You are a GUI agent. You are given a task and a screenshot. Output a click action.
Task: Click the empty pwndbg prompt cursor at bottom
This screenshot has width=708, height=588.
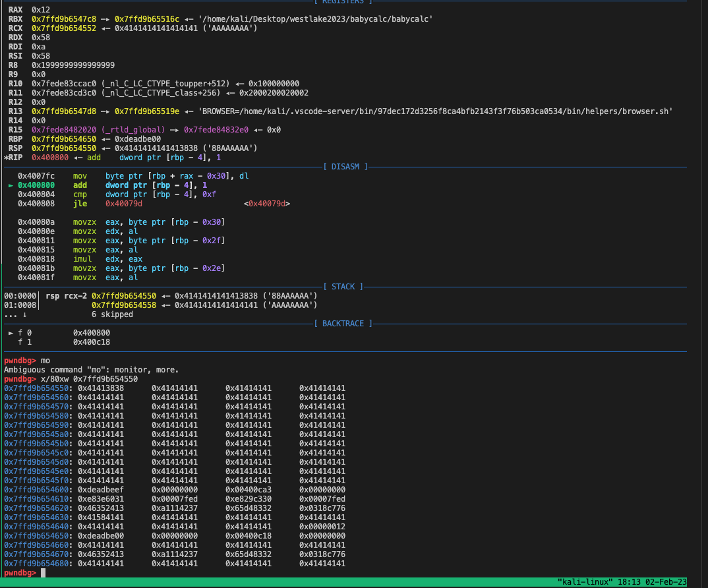pyautogui.click(x=44, y=573)
